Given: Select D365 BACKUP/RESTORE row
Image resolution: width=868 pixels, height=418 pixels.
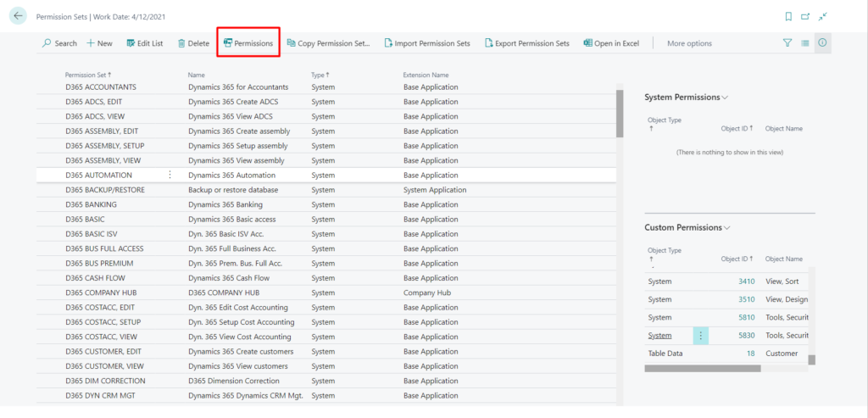Looking at the screenshot, I should (x=326, y=190).
